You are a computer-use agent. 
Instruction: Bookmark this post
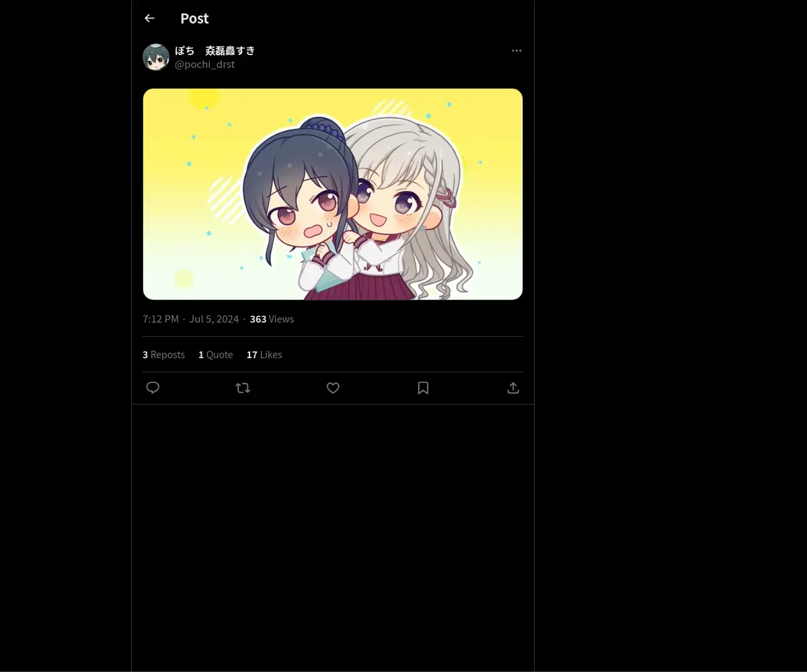(423, 388)
